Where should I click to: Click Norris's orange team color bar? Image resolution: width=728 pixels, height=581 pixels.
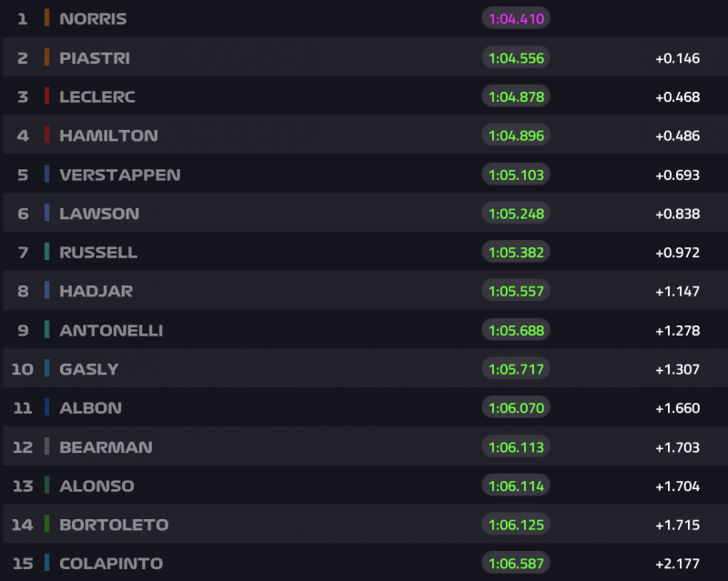(x=46, y=18)
